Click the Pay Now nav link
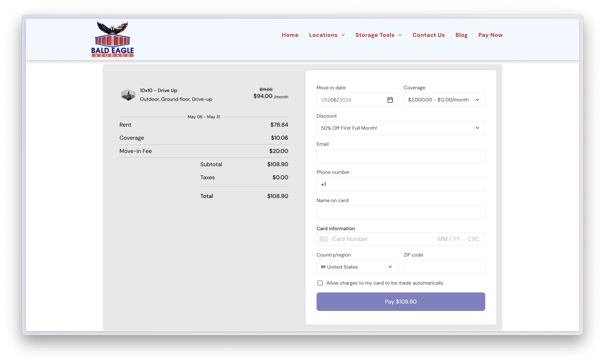Image resolution: width=605 pixels, height=364 pixels. (490, 35)
